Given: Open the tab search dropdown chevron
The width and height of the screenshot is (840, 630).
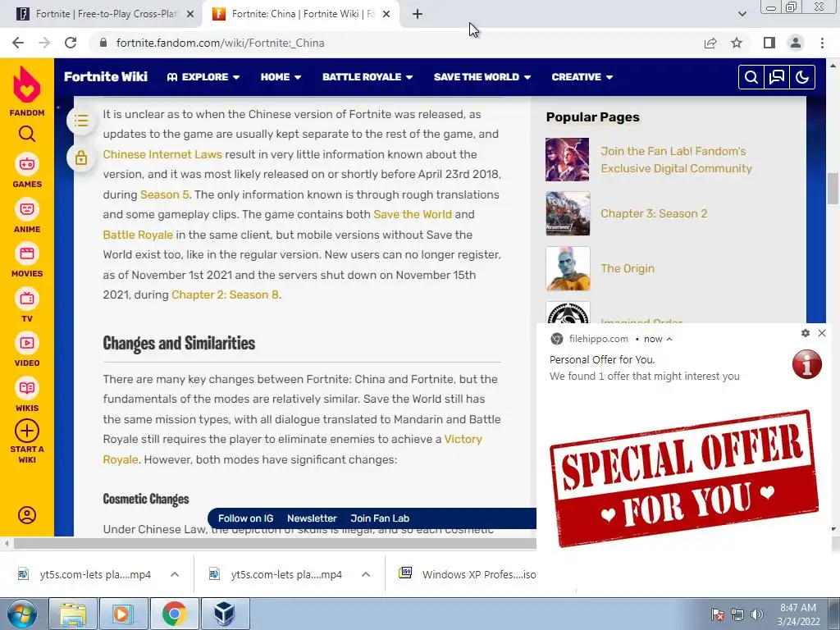Looking at the screenshot, I should coord(742,14).
